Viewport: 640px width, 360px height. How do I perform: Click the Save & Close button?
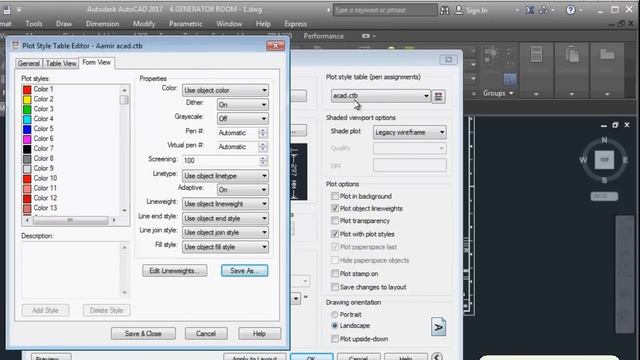tap(143, 333)
